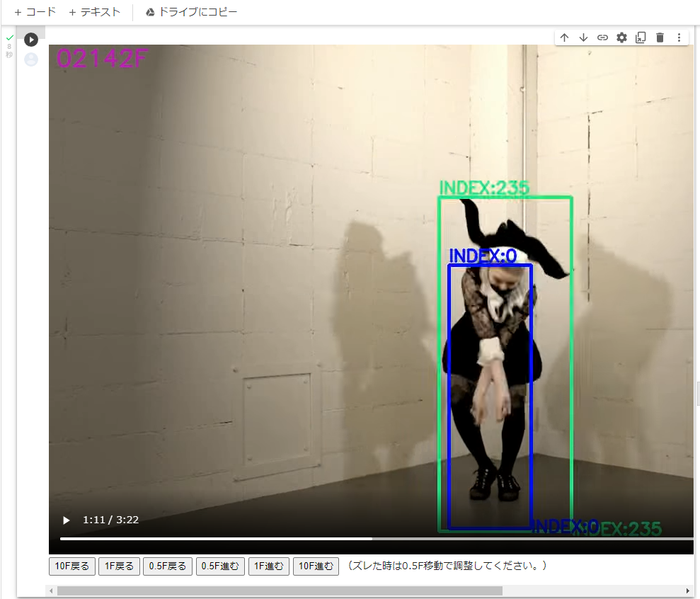Open cell settings gear icon
700x599 pixels.
point(622,38)
